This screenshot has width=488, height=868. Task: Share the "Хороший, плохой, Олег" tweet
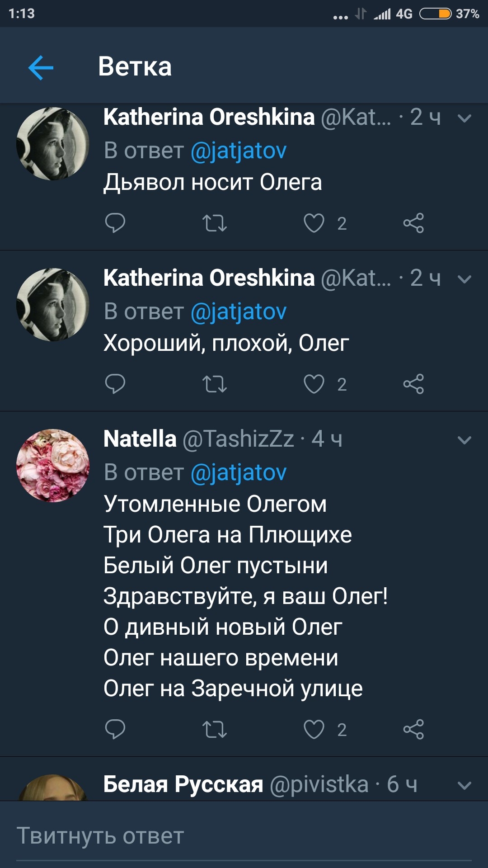pyautogui.click(x=413, y=384)
